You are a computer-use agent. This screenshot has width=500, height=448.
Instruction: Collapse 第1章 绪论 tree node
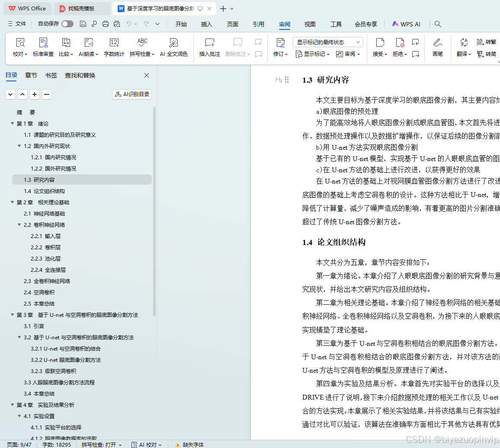[x=13, y=123]
